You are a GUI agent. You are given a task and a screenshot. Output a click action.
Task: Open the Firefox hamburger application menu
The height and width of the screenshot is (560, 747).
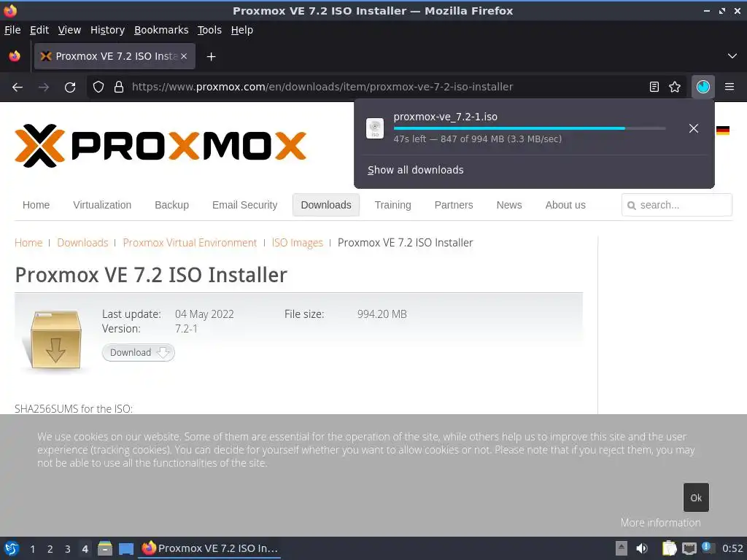coord(729,87)
